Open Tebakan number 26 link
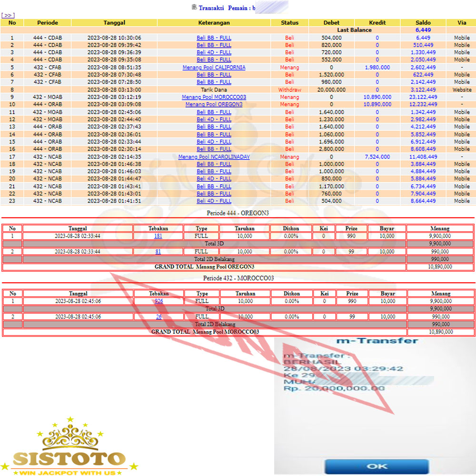 159,317
